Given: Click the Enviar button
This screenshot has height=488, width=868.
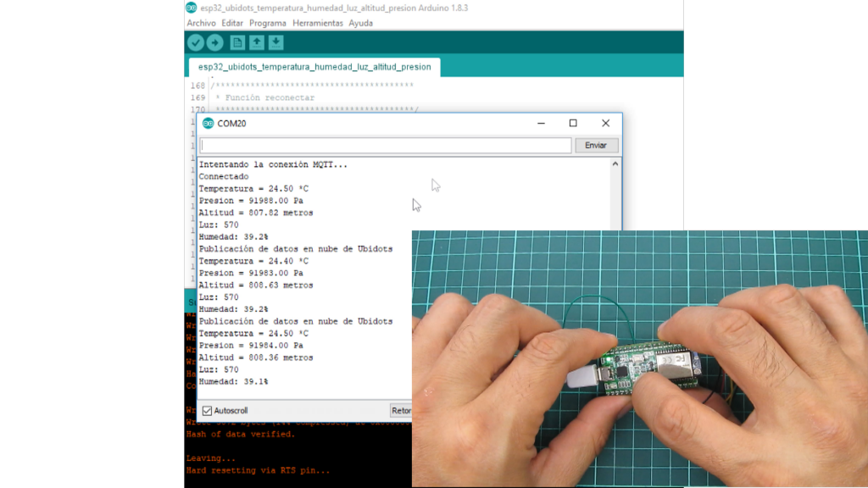Looking at the screenshot, I should point(596,146).
